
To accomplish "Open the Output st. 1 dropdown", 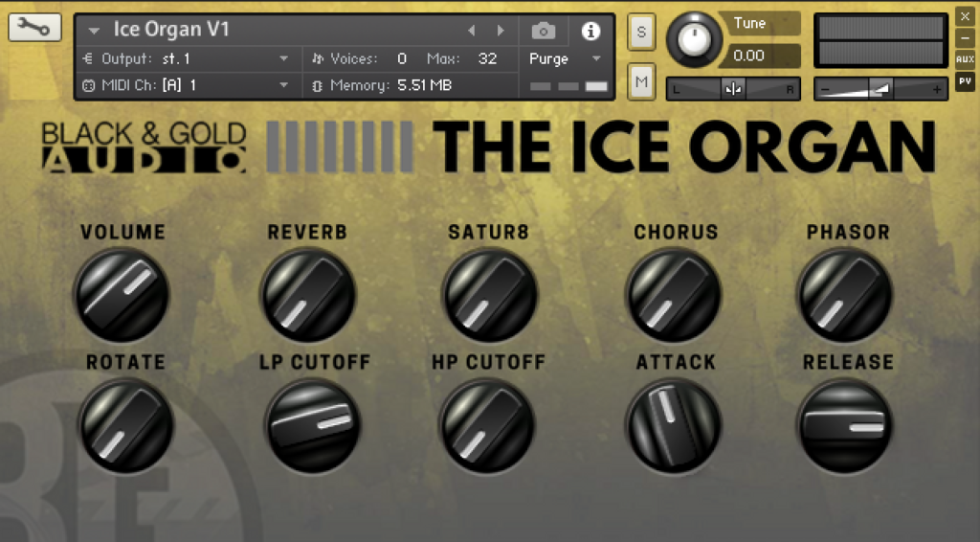I will [187, 58].
